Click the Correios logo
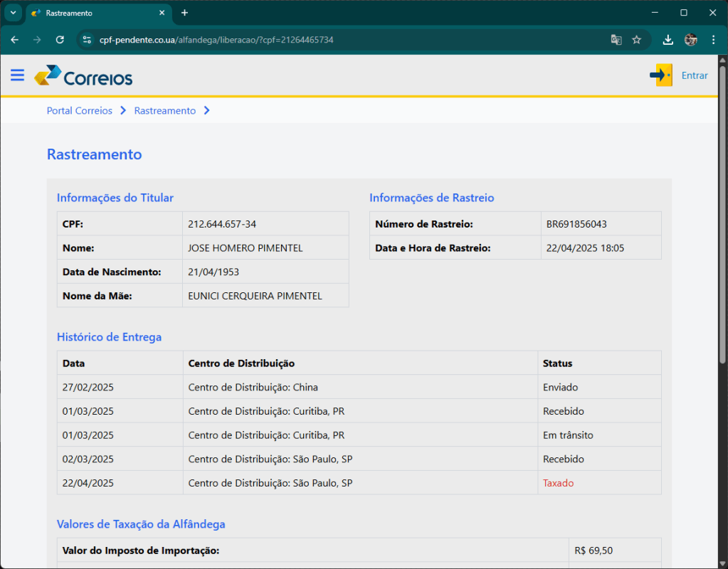The height and width of the screenshot is (569, 728). pos(83,75)
